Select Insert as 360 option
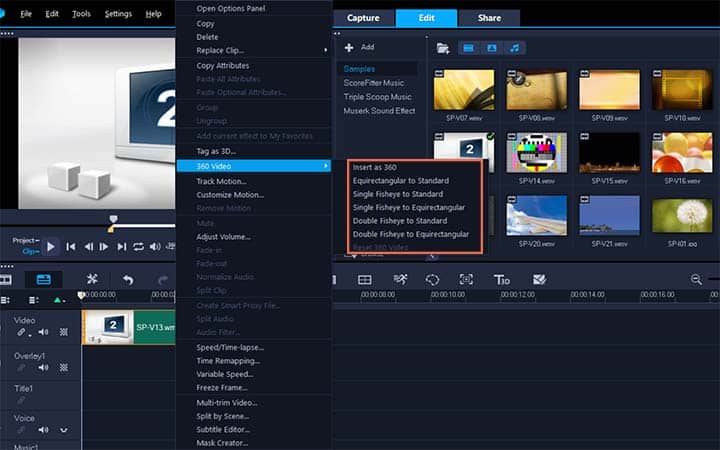The image size is (720, 450). pyautogui.click(x=374, y=167)
